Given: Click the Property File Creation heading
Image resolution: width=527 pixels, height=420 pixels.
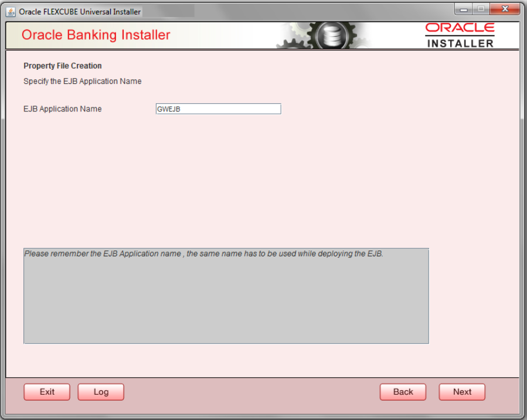Looking at the screenshot, I should 63,66.
